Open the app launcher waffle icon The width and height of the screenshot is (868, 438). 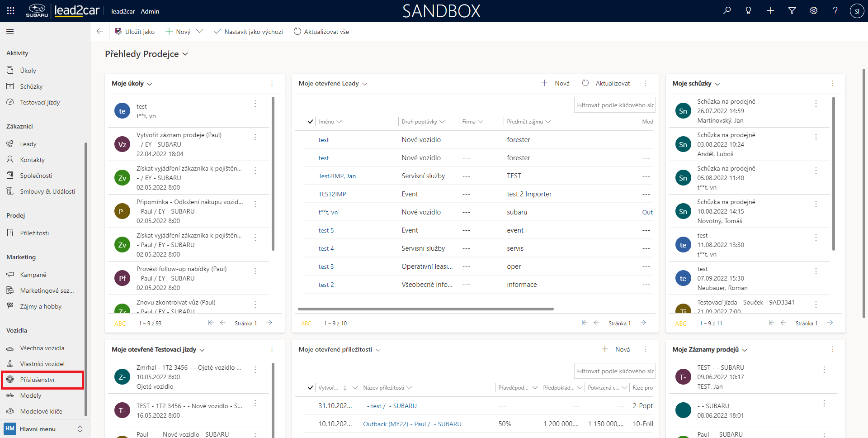point(11,11)
